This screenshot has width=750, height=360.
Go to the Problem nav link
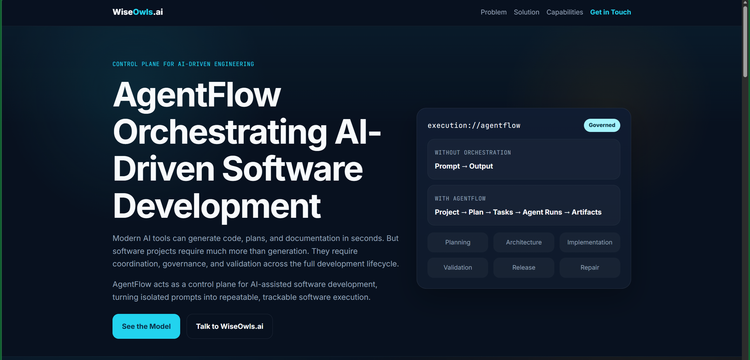(494, 12)
